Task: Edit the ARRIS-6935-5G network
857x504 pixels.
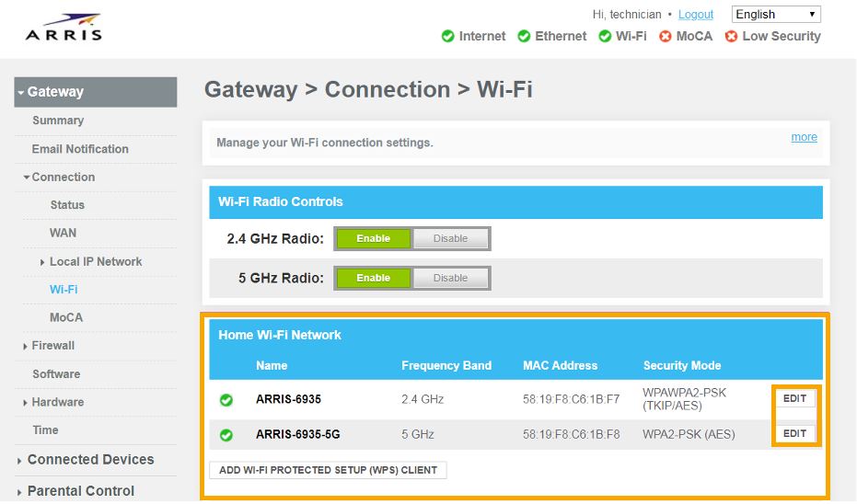Action: (x=794, y=433)
